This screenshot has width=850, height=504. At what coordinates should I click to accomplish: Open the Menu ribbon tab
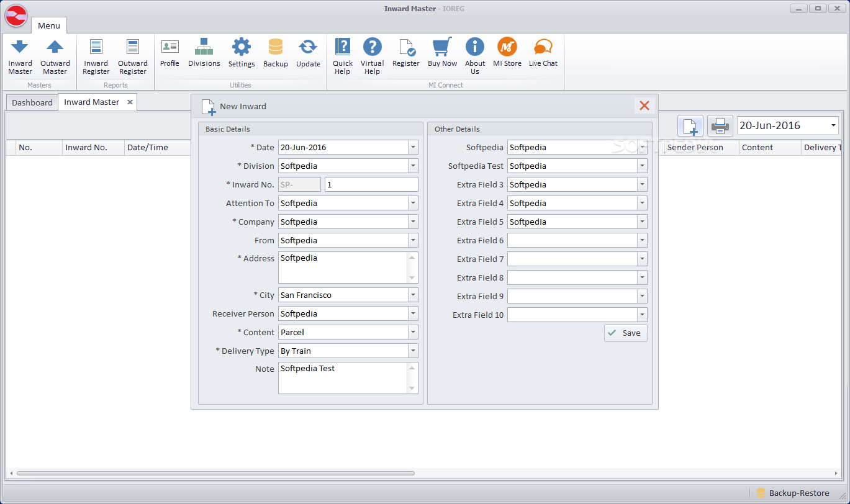click(49, 25)
